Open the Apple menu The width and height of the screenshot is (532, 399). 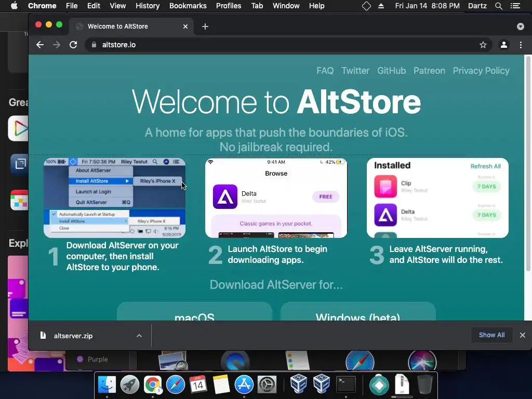pyautogui.click(x=14, y=6)
